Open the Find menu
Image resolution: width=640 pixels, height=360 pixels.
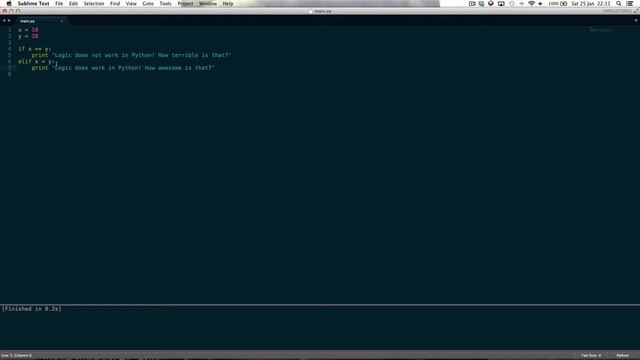[115, 4]
